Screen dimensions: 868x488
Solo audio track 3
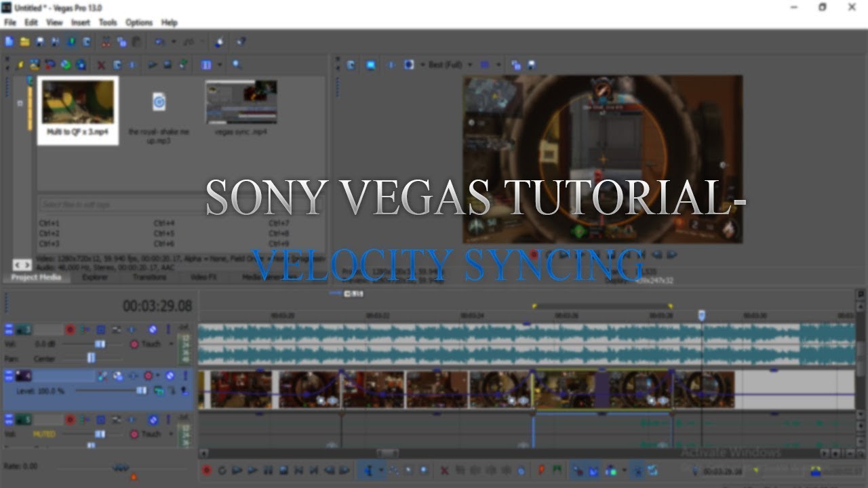point(168,329)
